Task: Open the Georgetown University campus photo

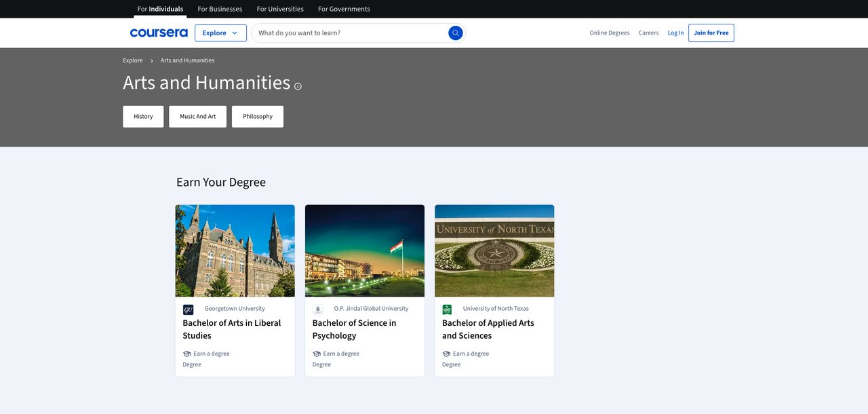Action: [x=235, y=250]
